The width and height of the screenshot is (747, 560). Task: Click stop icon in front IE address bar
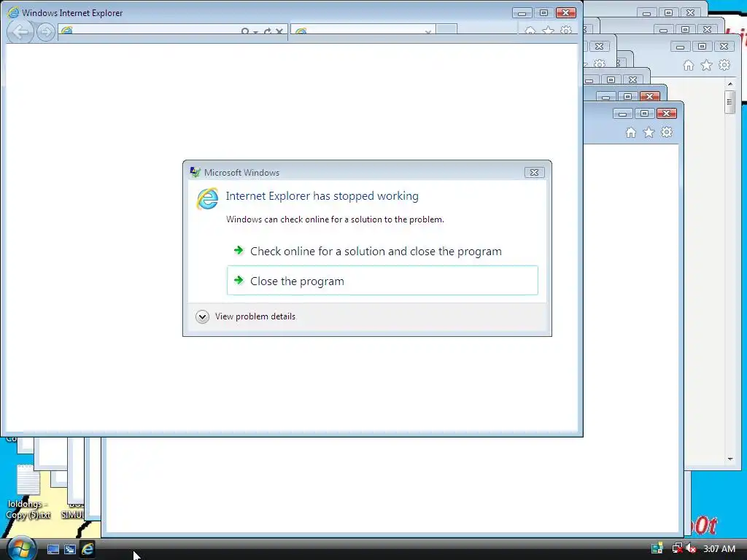click(x=279, y=32)
